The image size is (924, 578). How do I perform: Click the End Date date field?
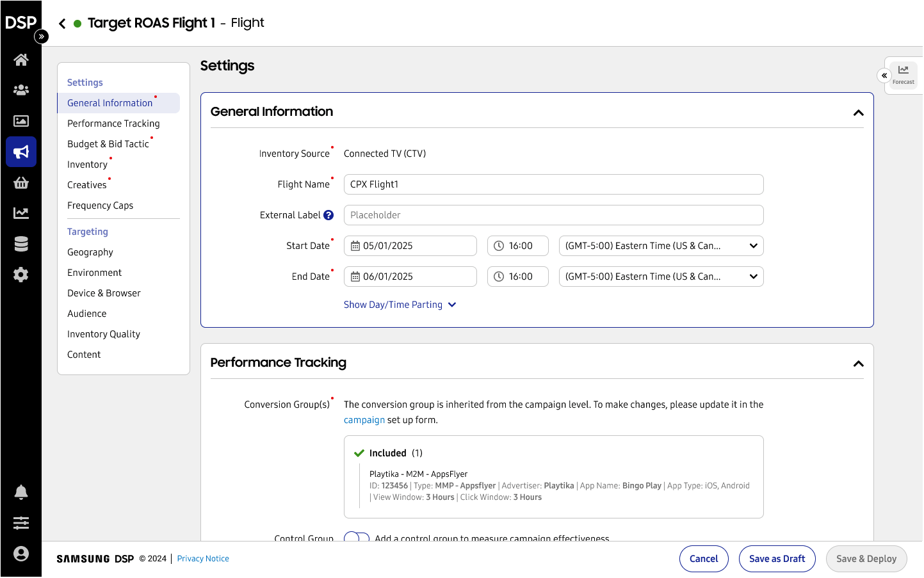410,277
